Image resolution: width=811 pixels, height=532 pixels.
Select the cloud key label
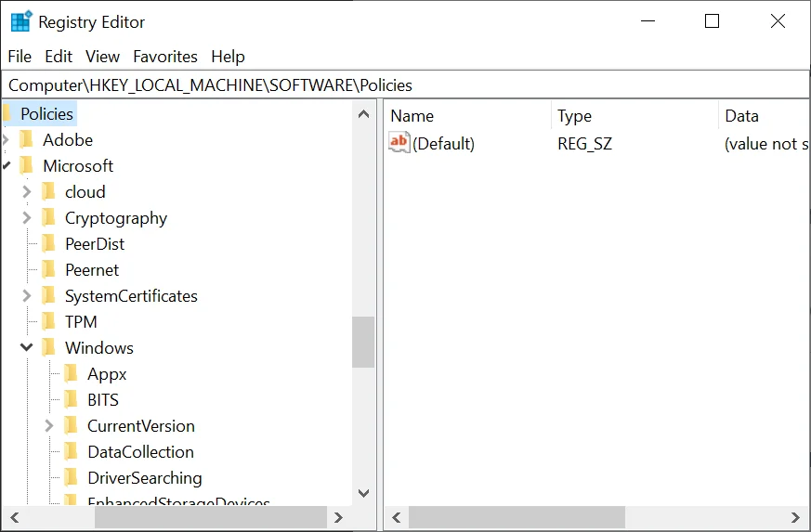(85, 192)
